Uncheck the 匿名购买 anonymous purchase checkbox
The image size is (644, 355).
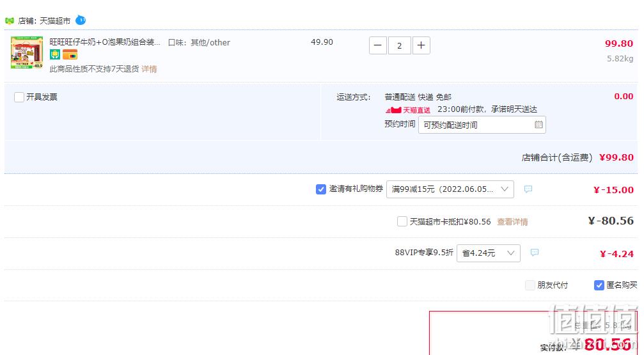point(599,285)
